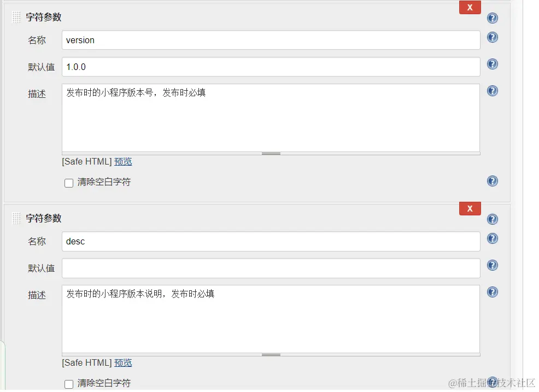Grab drag handle of desc parameter section
Screen dimensions: 539x392
point(16,218)
